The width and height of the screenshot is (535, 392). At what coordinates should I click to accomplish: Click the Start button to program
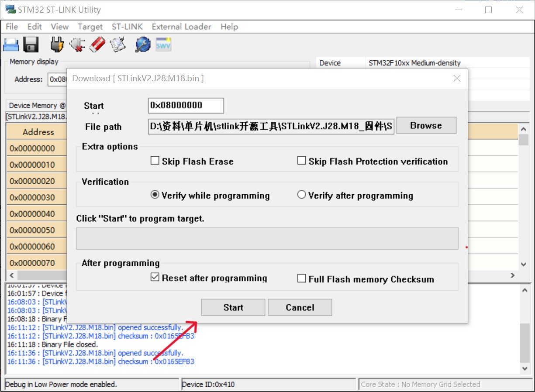[x=233, y=307]
